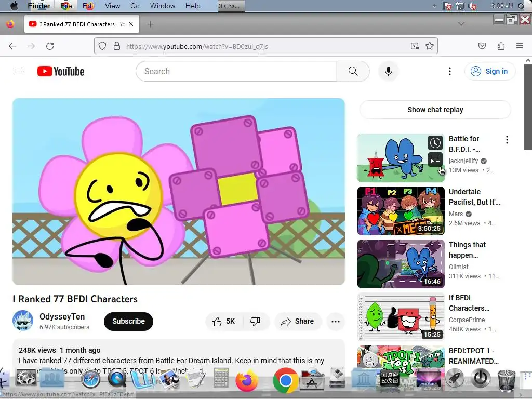Go back in browser history

pos(12,46)
